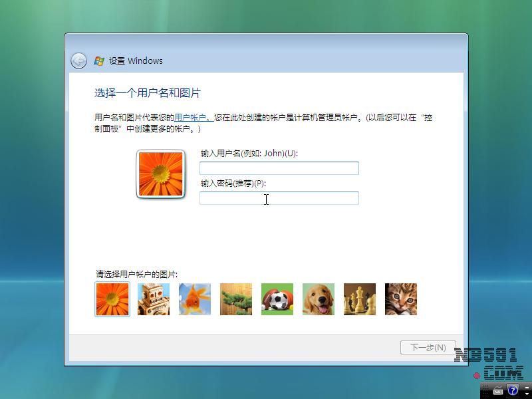Select the bonsai tree account picture

tap(236, 299)
